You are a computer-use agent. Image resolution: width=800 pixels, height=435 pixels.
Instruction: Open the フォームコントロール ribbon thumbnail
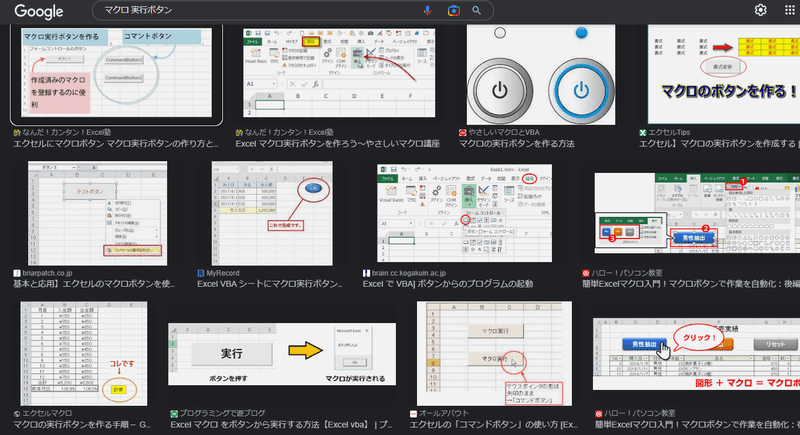pos(464,213)
